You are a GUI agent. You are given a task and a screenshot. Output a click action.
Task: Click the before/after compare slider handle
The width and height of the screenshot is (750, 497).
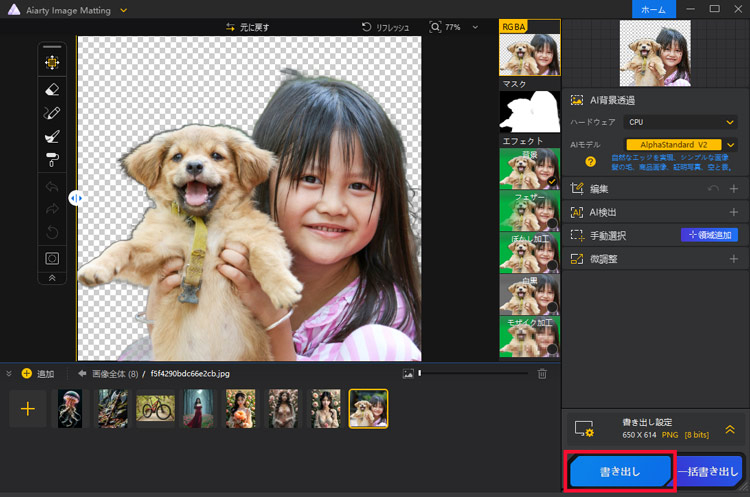(x=76, y=198)
